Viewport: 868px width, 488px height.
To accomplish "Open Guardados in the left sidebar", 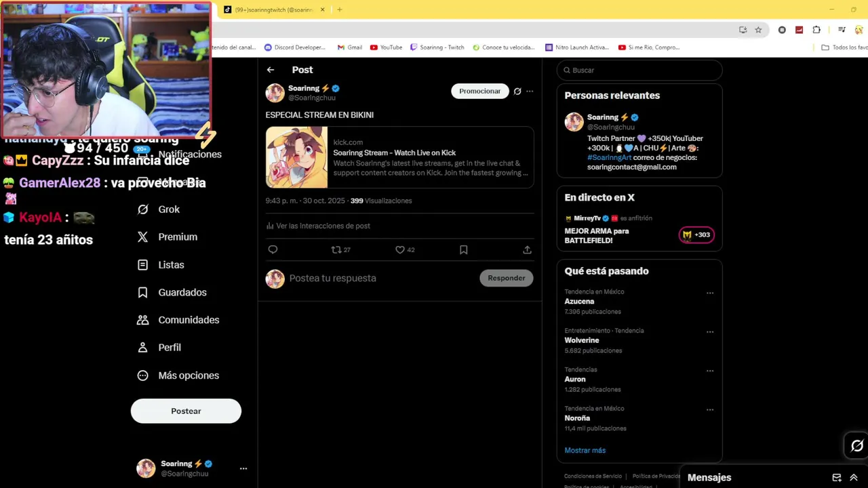I will tap(172, 292).
